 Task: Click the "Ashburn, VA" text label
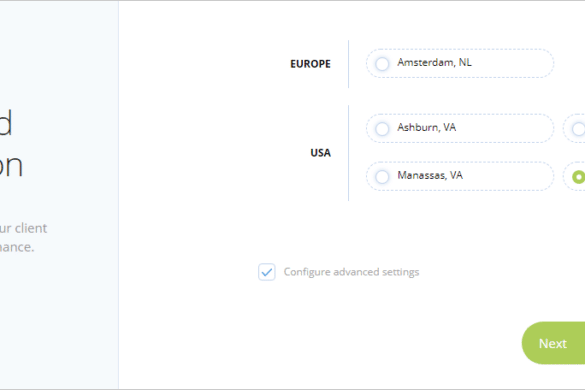[426, 127]
